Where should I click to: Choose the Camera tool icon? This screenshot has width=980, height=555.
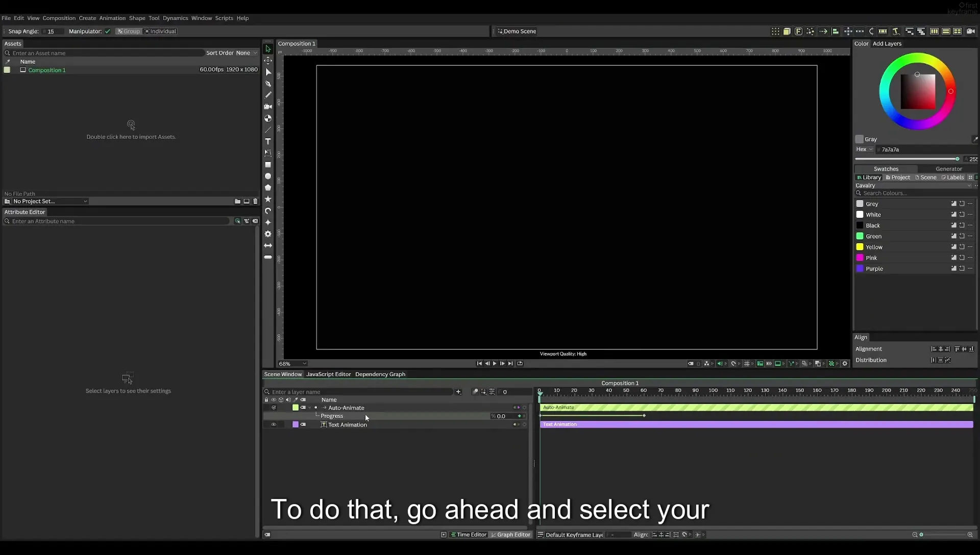click(x=268, y=107)
